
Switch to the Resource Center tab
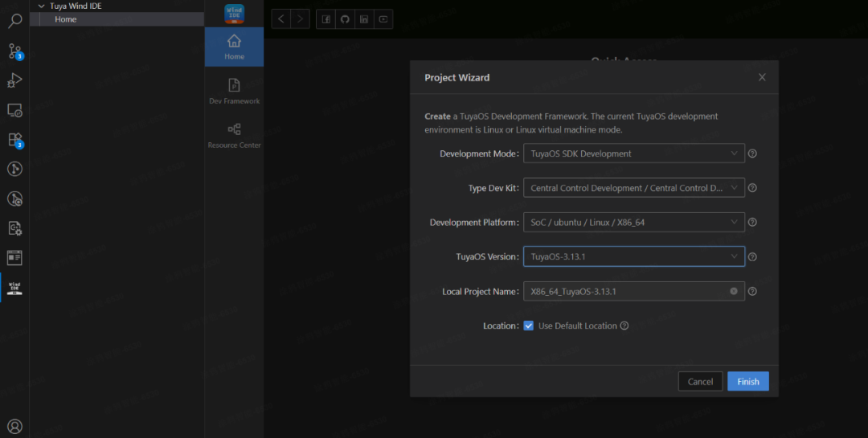[234, 136]
